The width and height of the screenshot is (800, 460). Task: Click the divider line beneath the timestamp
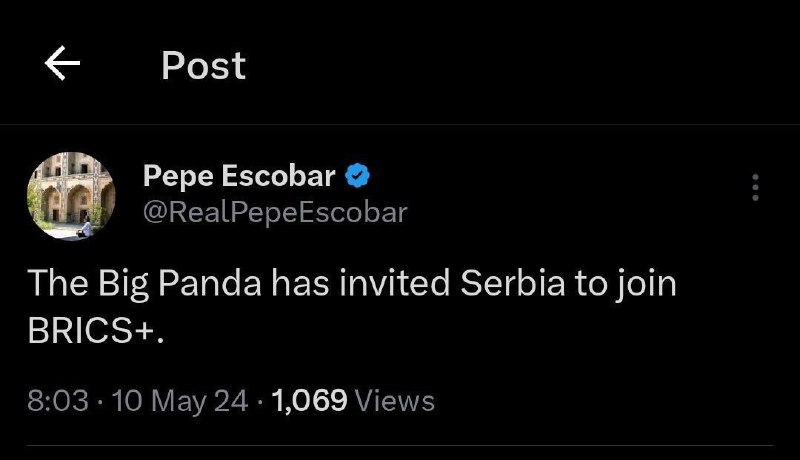click(x=400, y=446)
